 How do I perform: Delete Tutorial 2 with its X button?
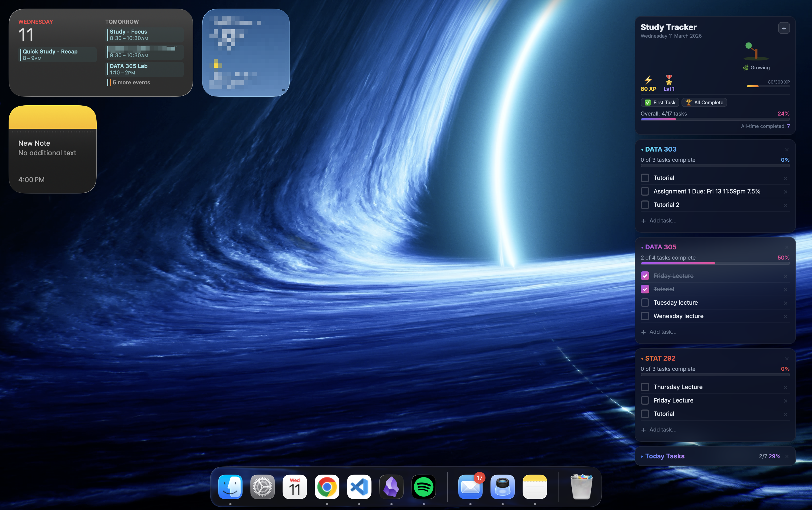(x=785, y=205)
